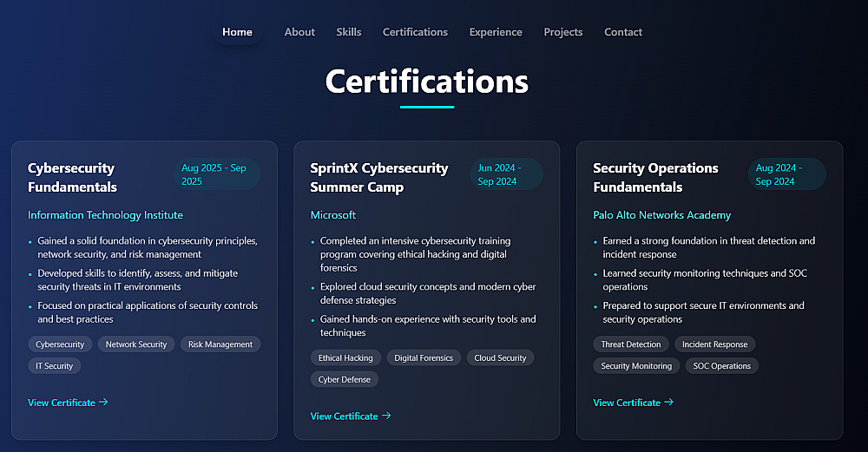This screenshot has height=452, width=868.
Task: View certificate for SprintX Cybersecurity Summer Camp
Action: [345, 416]
